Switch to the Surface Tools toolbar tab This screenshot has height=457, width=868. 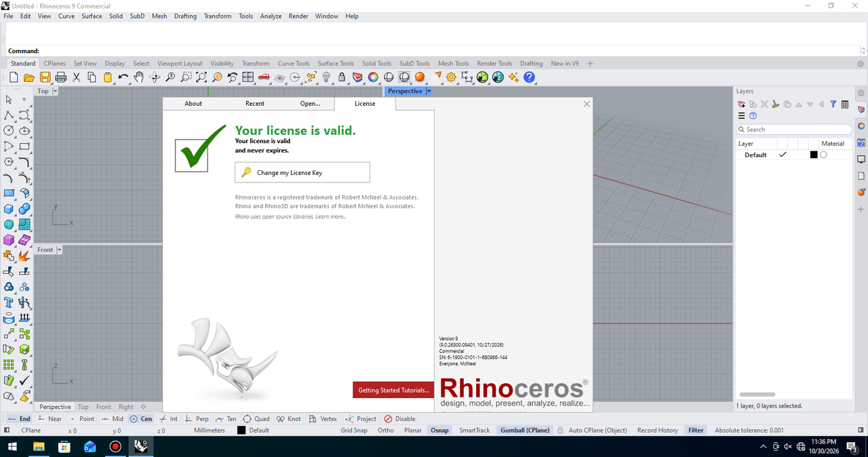[336, 63]
